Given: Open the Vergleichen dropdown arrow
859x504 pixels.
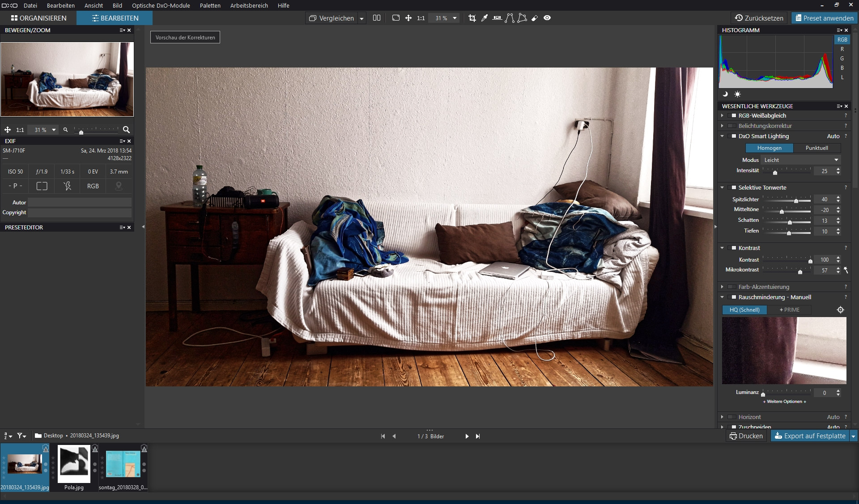Looking at the screenshot, I should [361, 18].
